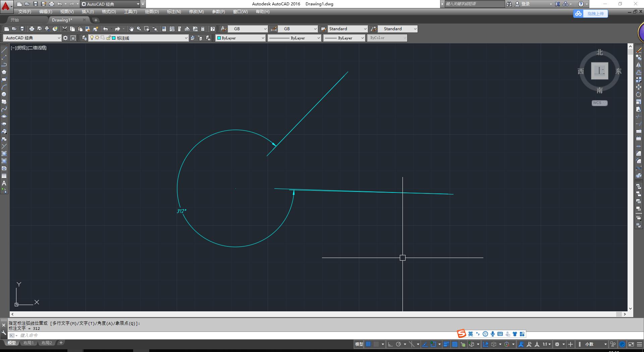The width and height of the screenshot is (644, 352).
Task: Select the Line drawing tool
Action: pyautogui.click(x=4, y=50)
